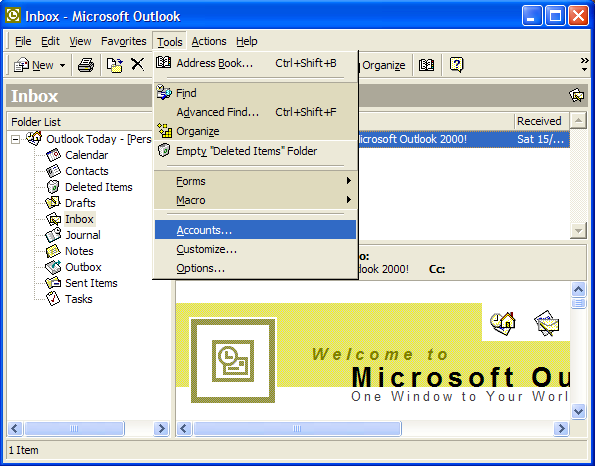Choose Customize... from Tools menu
This screenshot has width=595, height=466.
(x=255, y=249)
